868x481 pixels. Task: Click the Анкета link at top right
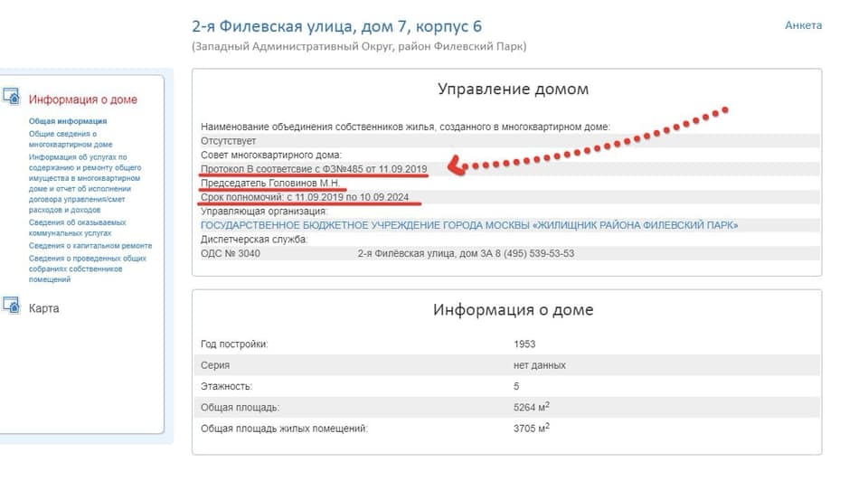[803, 25]
